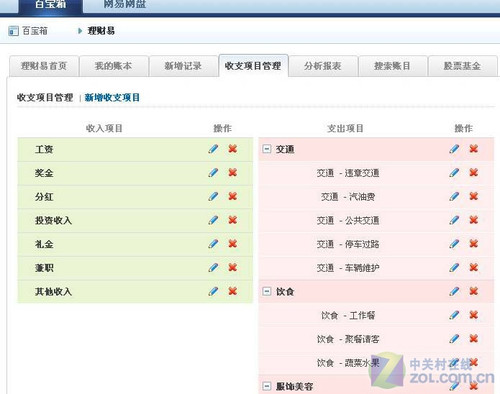
Task: Delete the 交通 expense category
Action: (x=474, y=149)
